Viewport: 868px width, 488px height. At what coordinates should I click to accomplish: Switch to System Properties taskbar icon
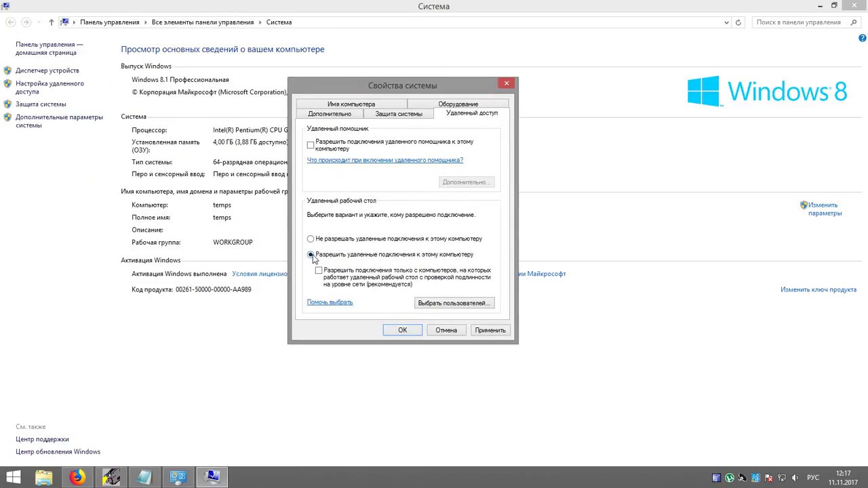click(x=212, y=477)
